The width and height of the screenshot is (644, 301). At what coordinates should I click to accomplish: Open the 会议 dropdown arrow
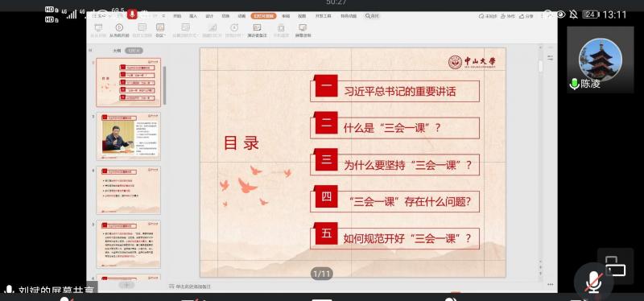coord(165,35)
